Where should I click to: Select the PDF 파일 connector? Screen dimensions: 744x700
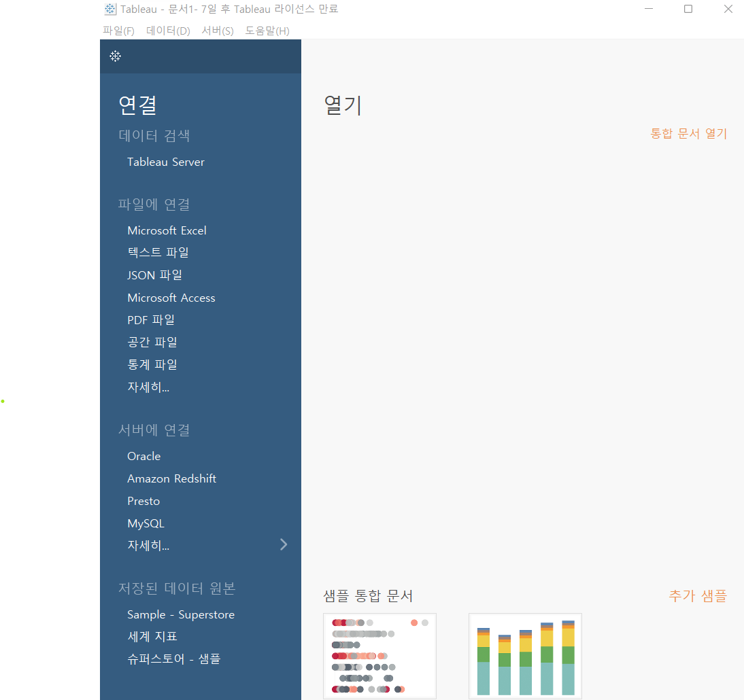click(x=151, y=320)
